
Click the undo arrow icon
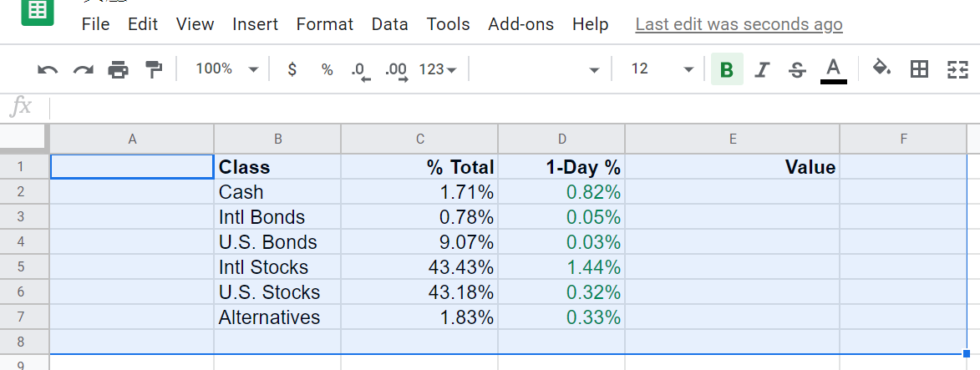point(48,70)
